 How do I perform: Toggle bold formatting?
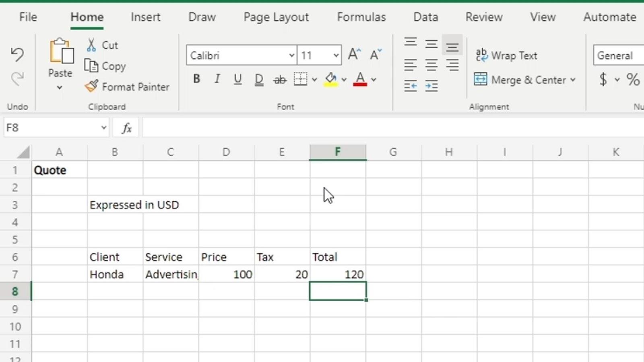coord(196,79)
